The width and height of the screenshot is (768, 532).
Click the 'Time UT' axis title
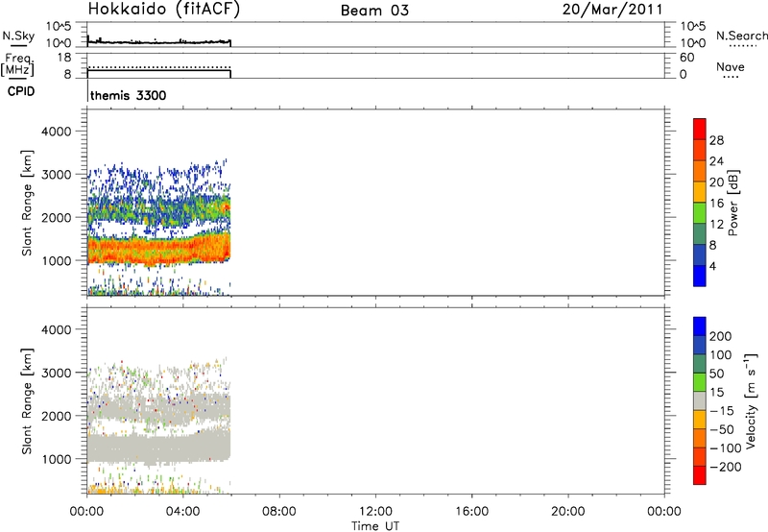point(375,526)
